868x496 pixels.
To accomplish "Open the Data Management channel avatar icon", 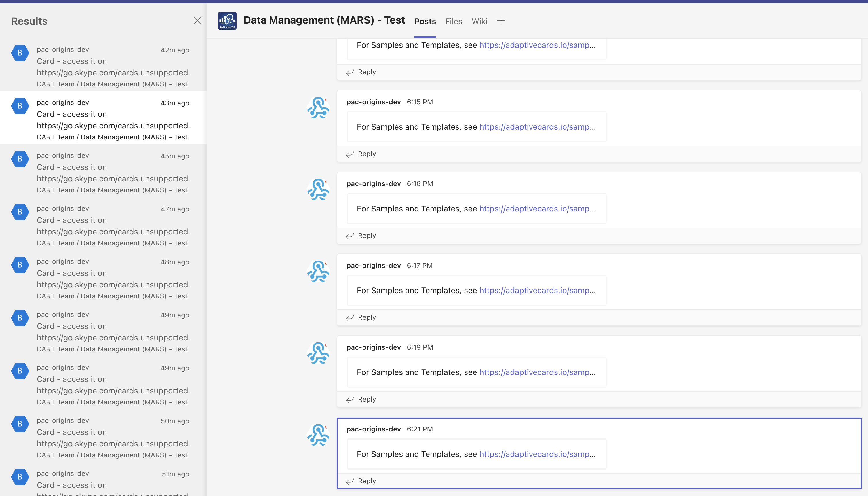I will (227, 21).
